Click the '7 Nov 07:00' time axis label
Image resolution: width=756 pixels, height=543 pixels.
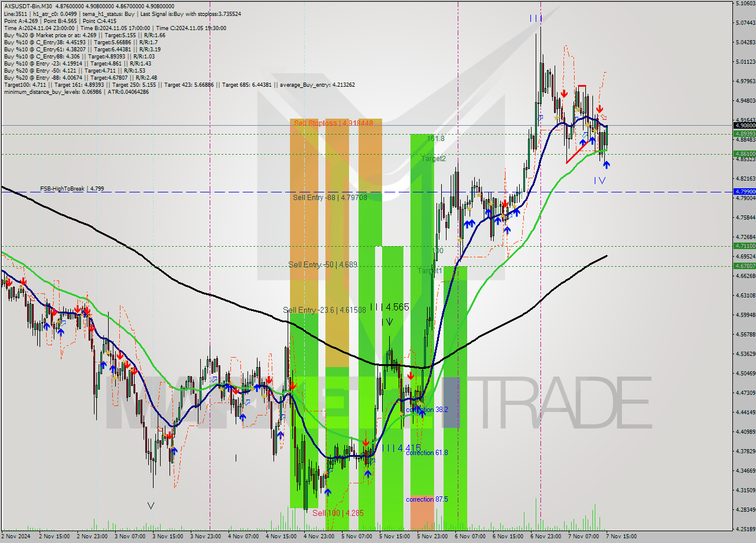pyautogui.click(x=584, y=537)
